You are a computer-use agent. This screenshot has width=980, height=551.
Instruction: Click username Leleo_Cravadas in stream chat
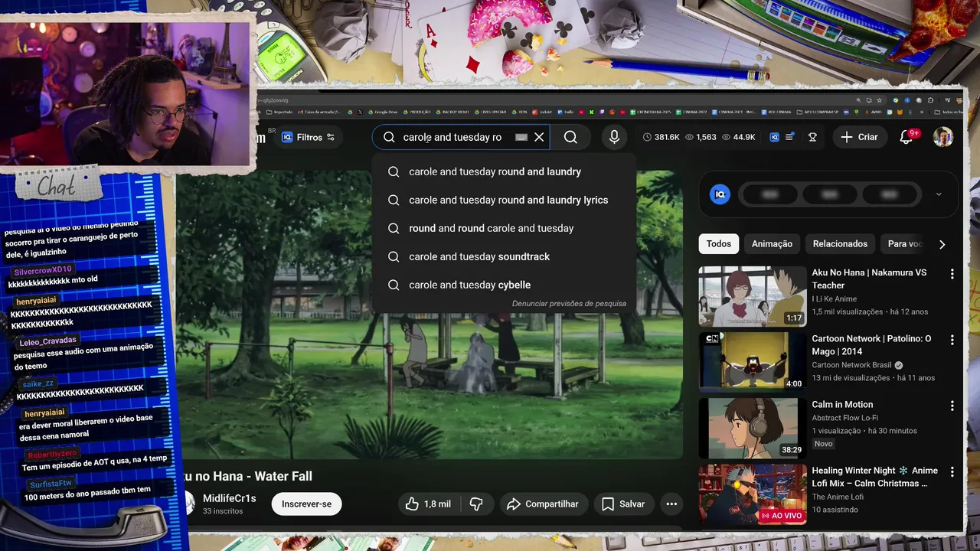[47, 341]
